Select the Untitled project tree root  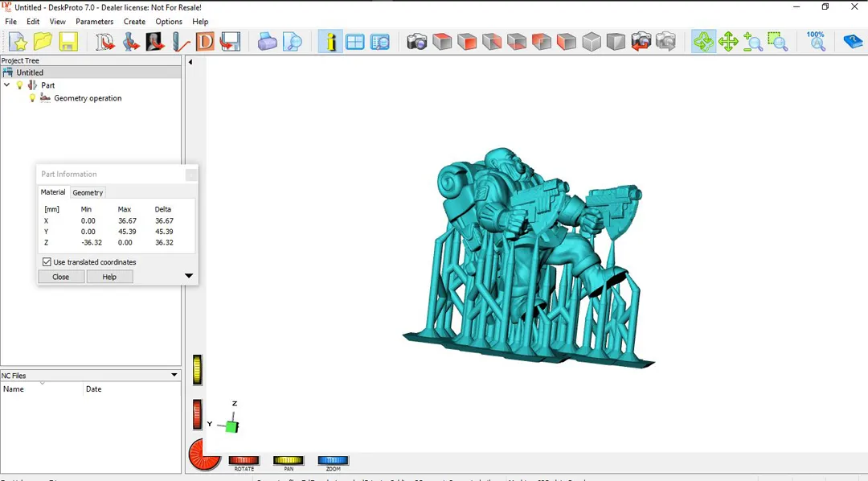30,72
